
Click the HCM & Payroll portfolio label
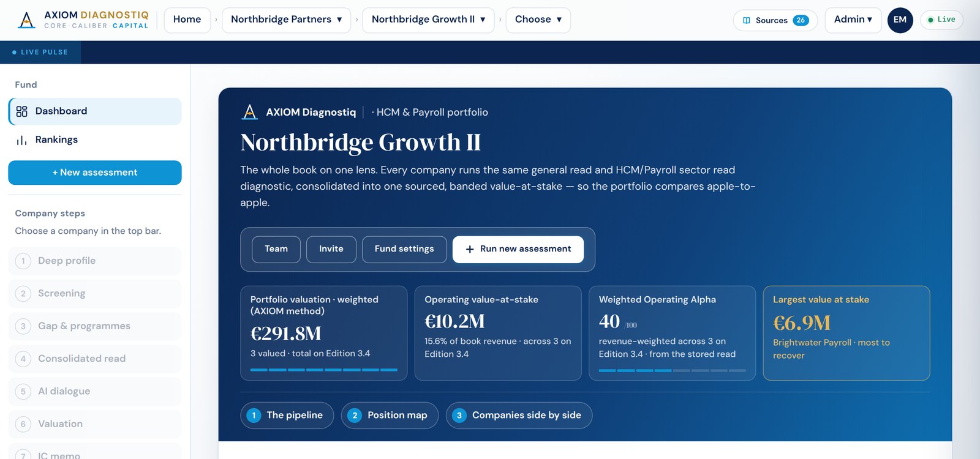[x=432, y=112]
